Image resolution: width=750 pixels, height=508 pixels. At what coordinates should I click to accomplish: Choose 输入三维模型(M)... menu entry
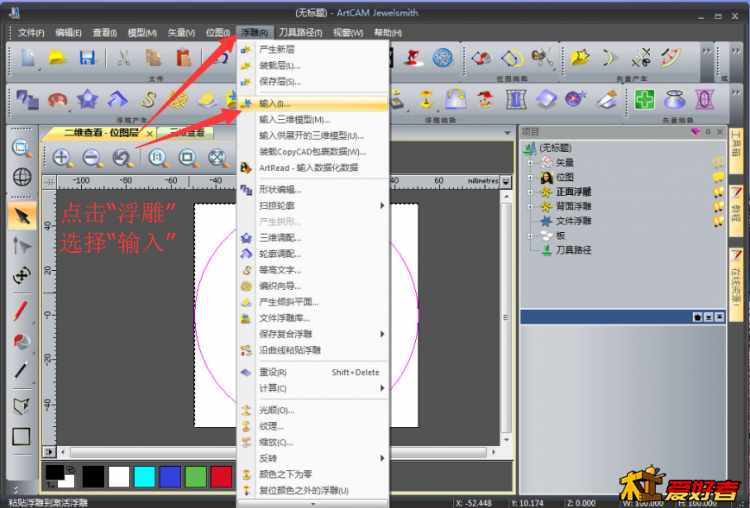[313, 120]
